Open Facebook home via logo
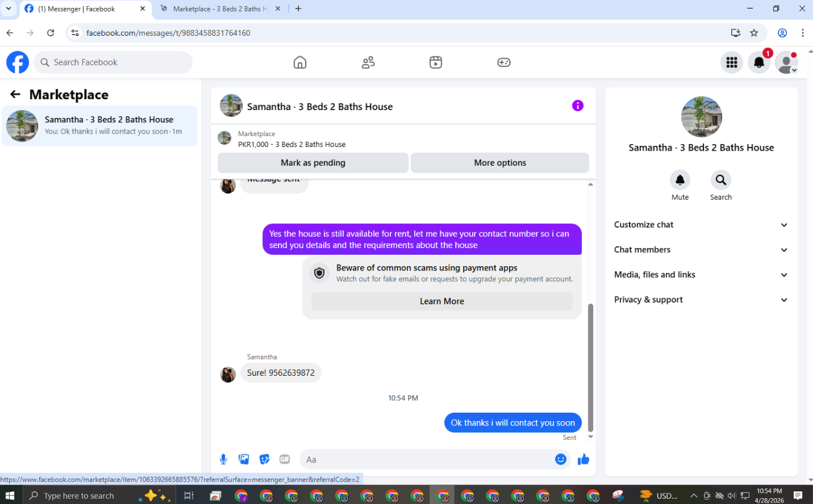 pos(18,62)
